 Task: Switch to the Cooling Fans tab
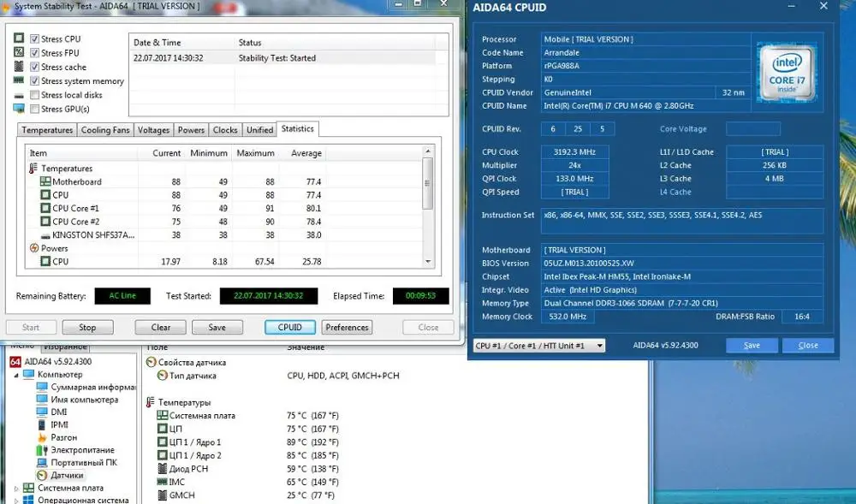point(105,130)
